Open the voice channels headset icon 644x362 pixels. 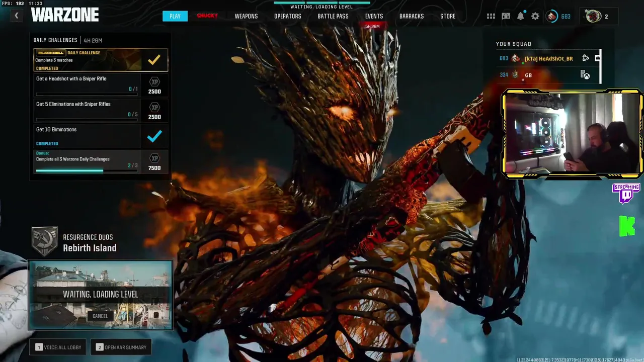click(x=506, y=16)
